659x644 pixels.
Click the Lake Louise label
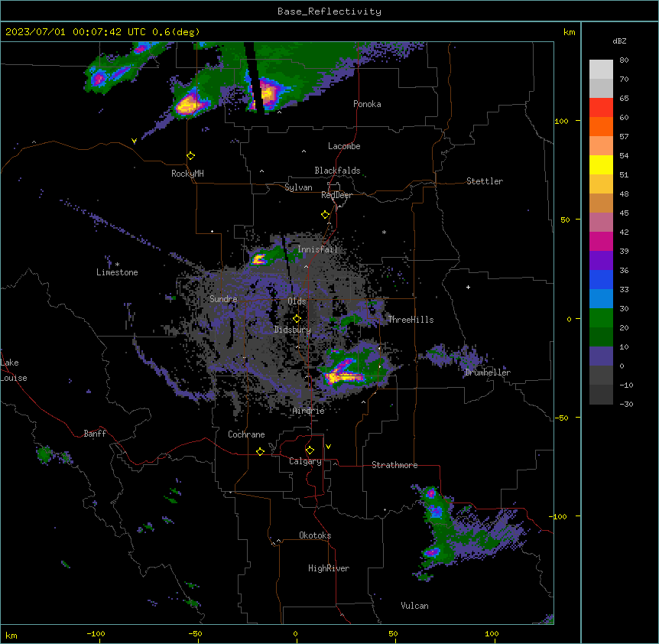tap(13, 370)
